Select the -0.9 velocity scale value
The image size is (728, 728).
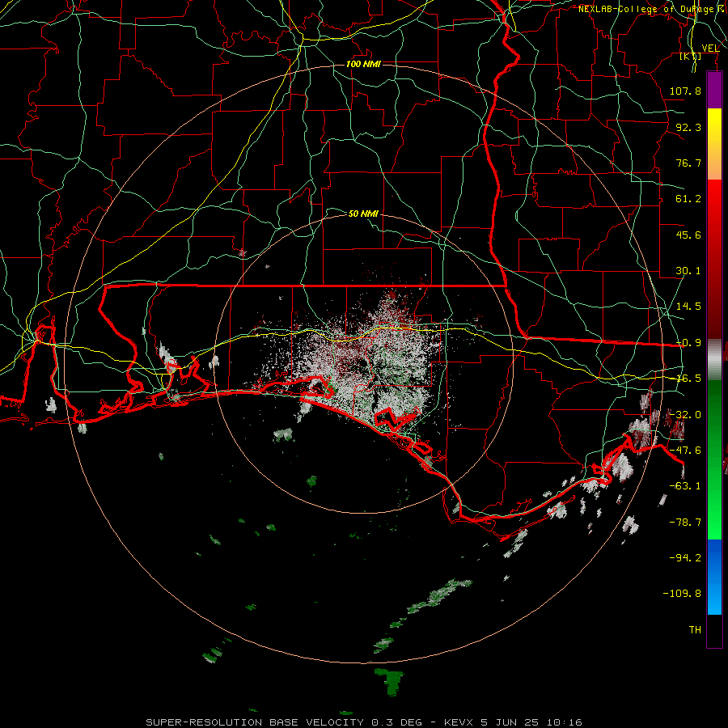coord(688,343)
